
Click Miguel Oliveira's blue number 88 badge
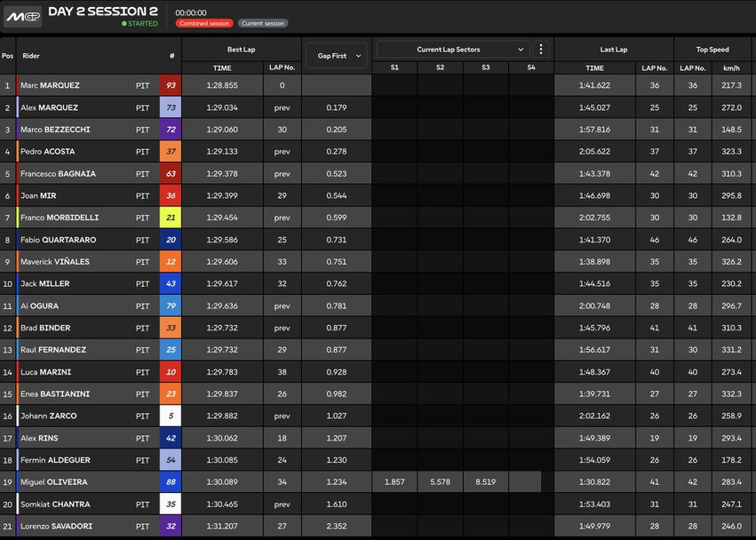click(x=171, y=481)
